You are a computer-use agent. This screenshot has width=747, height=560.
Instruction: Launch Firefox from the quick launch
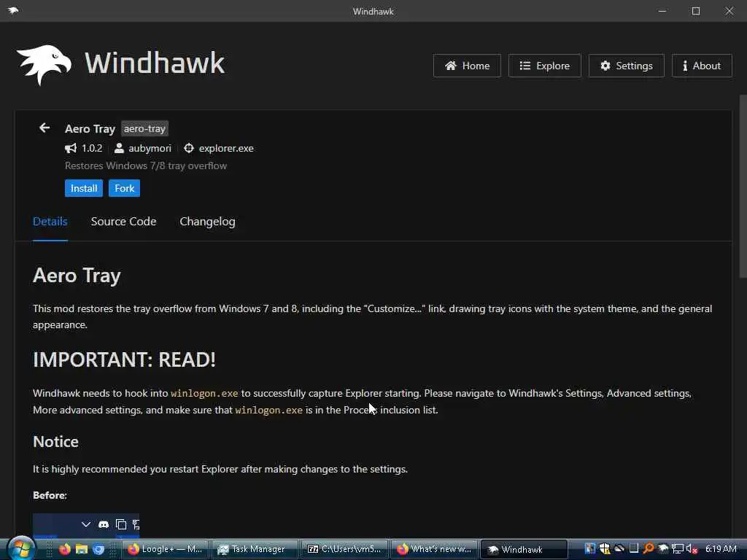[x=65, y=549]
